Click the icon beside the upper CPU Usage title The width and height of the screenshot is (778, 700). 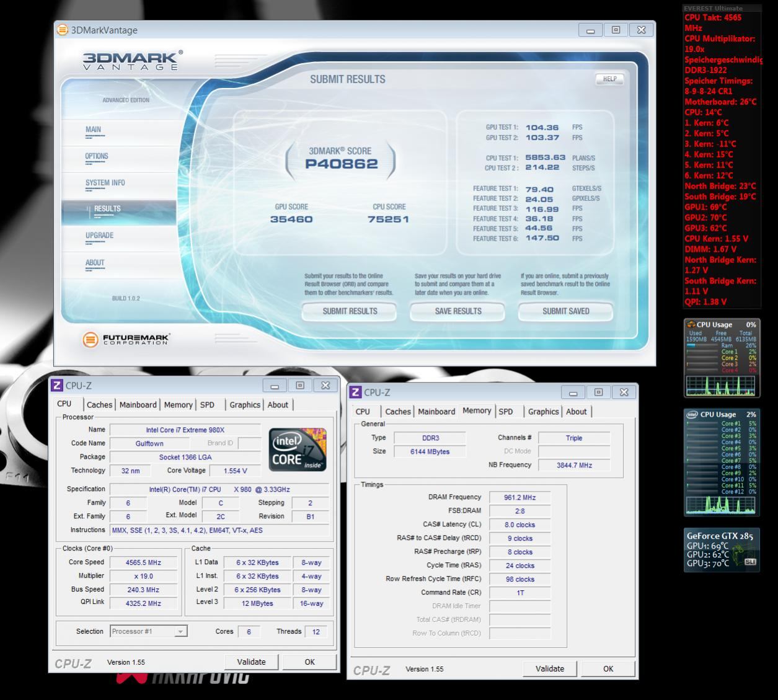pos(691,324)
